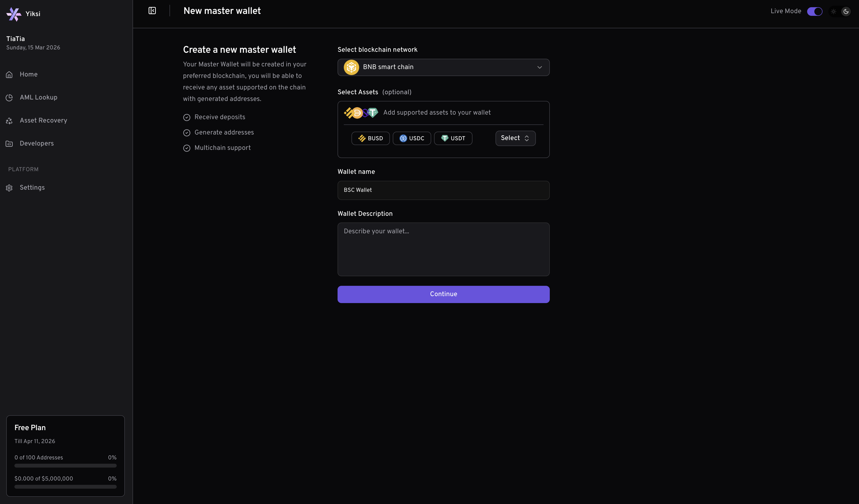Screen dimensions: 859x504
Task: Turn off Live Mode
Action: [815, 11]
